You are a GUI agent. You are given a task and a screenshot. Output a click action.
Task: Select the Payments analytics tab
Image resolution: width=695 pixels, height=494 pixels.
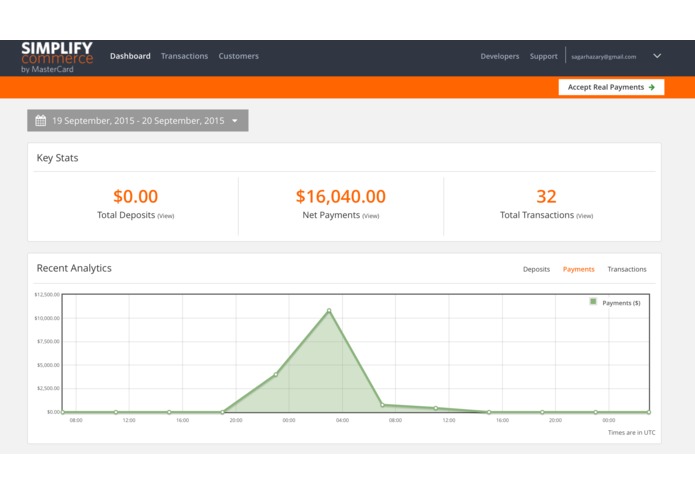pos(578,269)
